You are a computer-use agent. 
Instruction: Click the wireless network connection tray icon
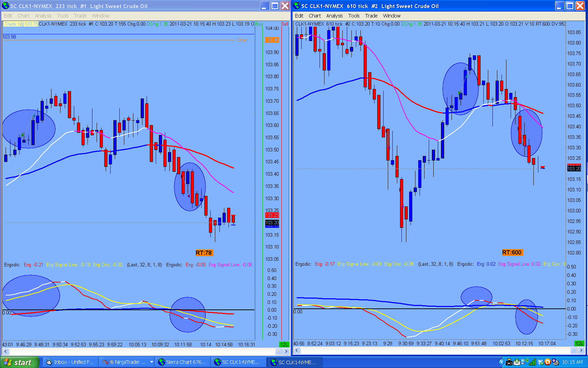click(x=525, y=362)
